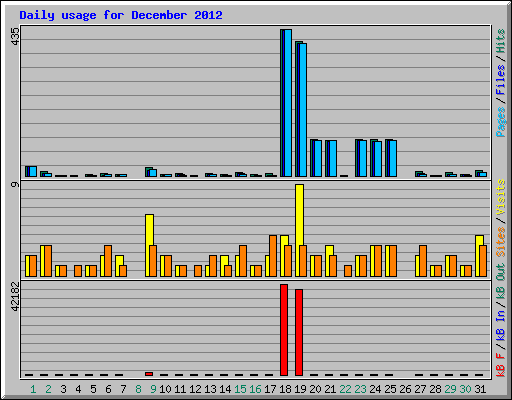Viewport: 512px width, 400px height.
Task: Click the red kB bar for day 19
Action: 299,332
